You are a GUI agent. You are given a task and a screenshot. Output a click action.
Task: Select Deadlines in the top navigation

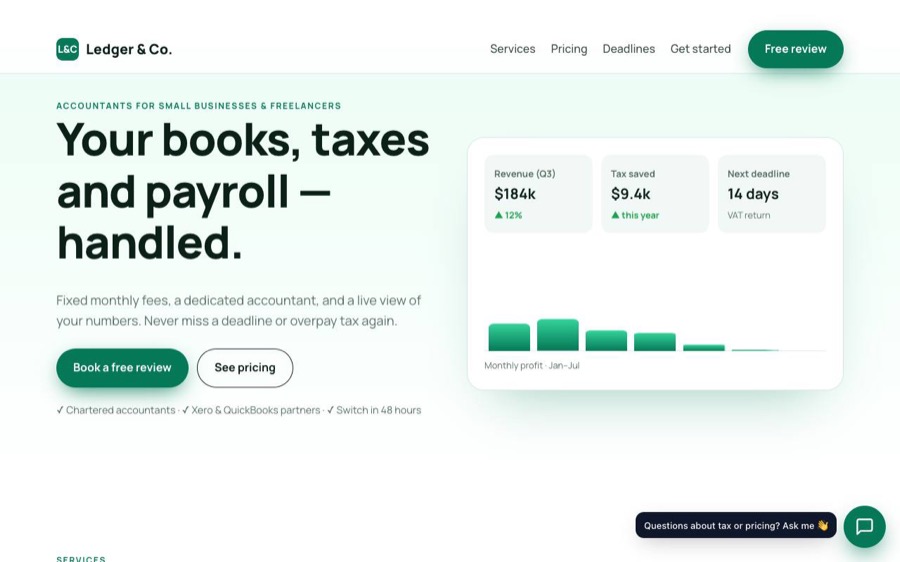click(x=629, y=49)
